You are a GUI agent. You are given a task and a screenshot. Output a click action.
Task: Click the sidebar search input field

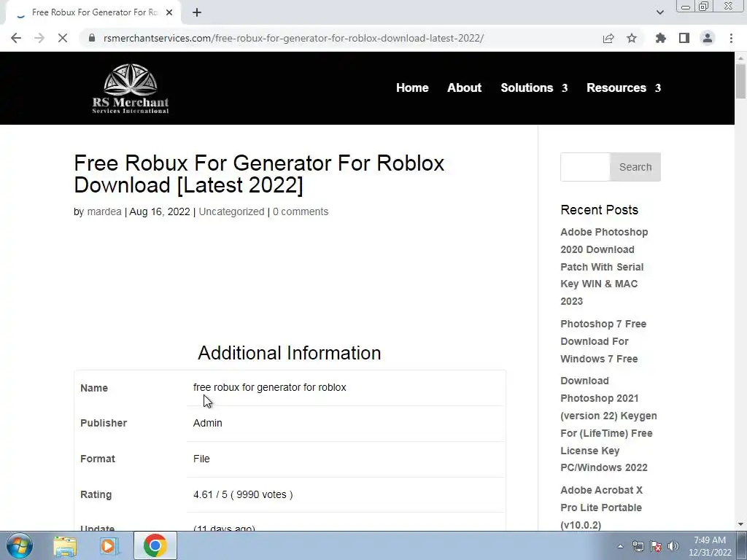[x=585, y=167]
